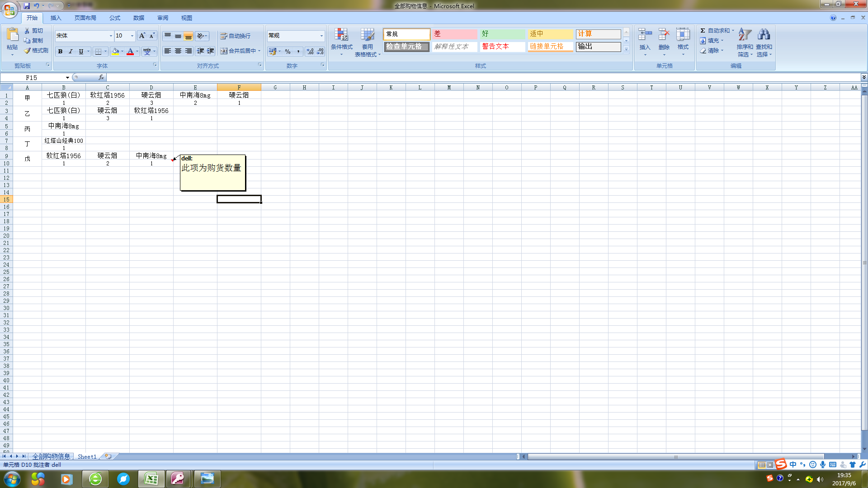The width and height of the screenshot is (868, 488).
Task: Activate the Format Painter
Action: point(36,51)
